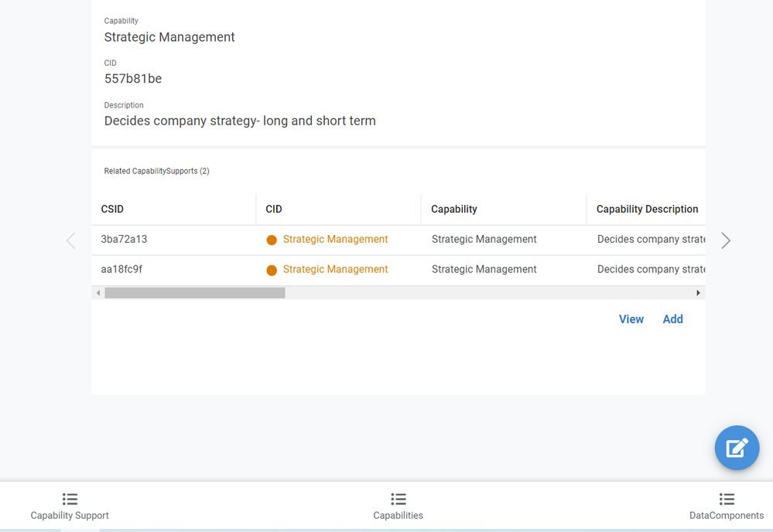The image size is (773, 532).
Task: Click the CID value 557b81be
Action: (133, 79)
